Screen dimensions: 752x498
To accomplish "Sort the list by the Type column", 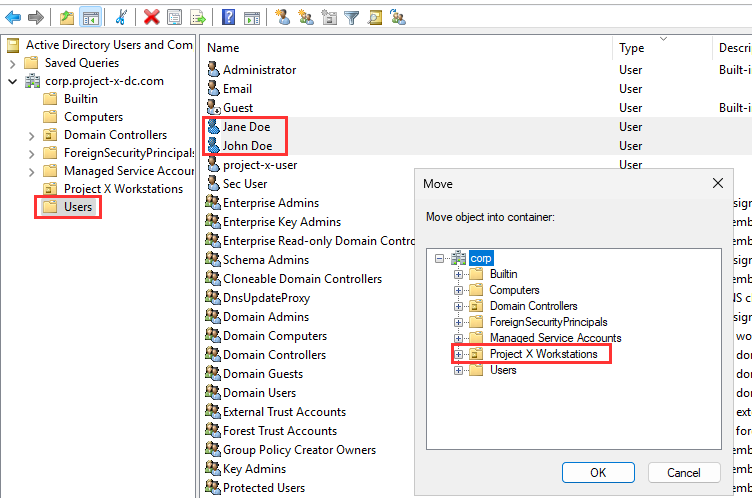I will (631, 48).
